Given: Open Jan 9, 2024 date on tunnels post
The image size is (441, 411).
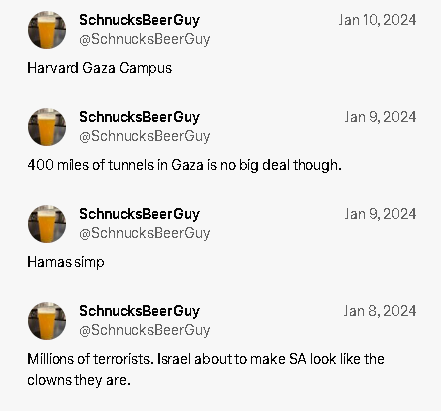Looking at the screenshot, I should 380,117.
